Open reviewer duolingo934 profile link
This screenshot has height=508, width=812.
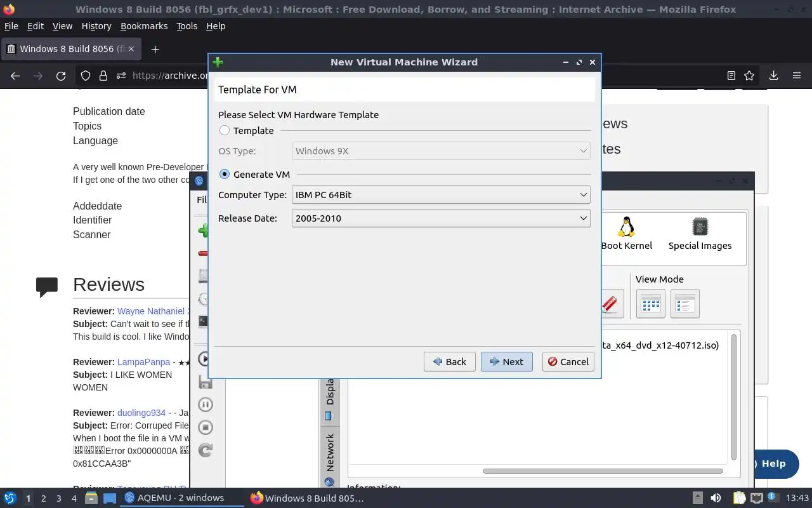(141, 413)
